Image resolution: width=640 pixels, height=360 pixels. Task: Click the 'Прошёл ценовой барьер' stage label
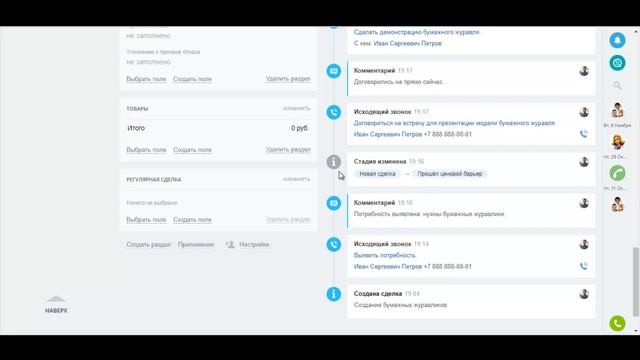[x=449, y=174]
